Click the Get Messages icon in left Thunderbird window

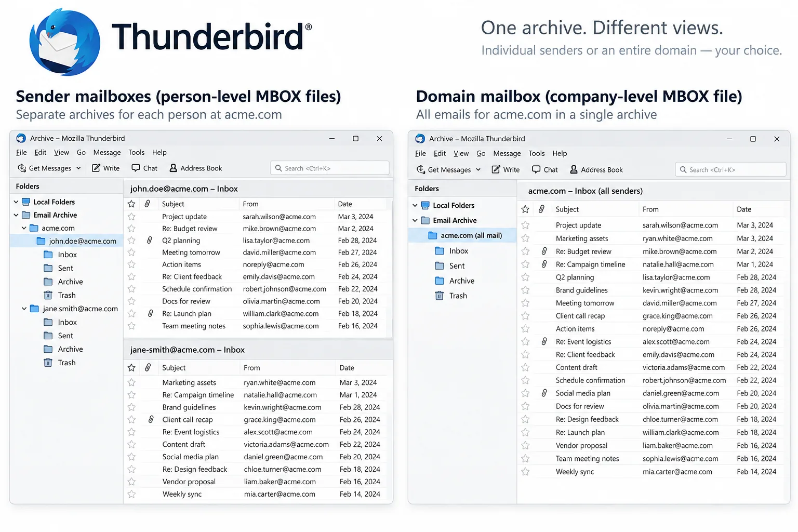pos(22,168)
